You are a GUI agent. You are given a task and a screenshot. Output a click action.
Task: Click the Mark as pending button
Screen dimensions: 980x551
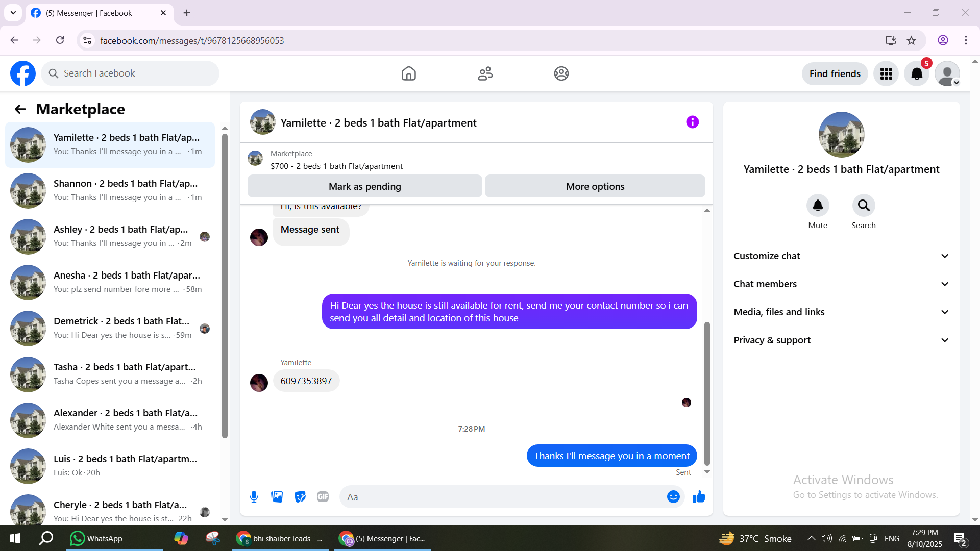364,187
